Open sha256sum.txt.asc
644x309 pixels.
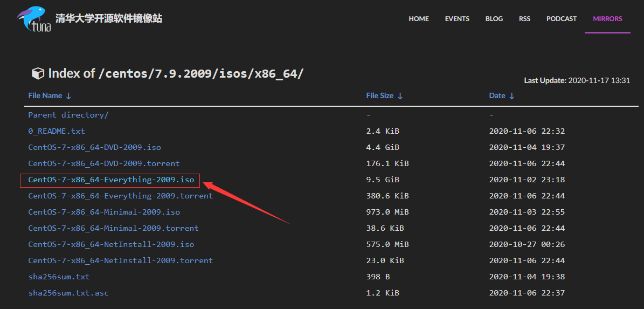(68, 293)
